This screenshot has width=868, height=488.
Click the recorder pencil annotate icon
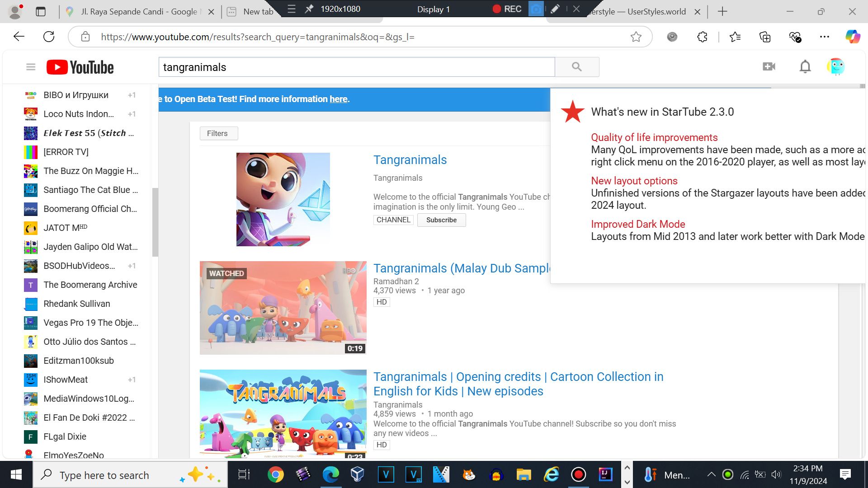(555, 9)
